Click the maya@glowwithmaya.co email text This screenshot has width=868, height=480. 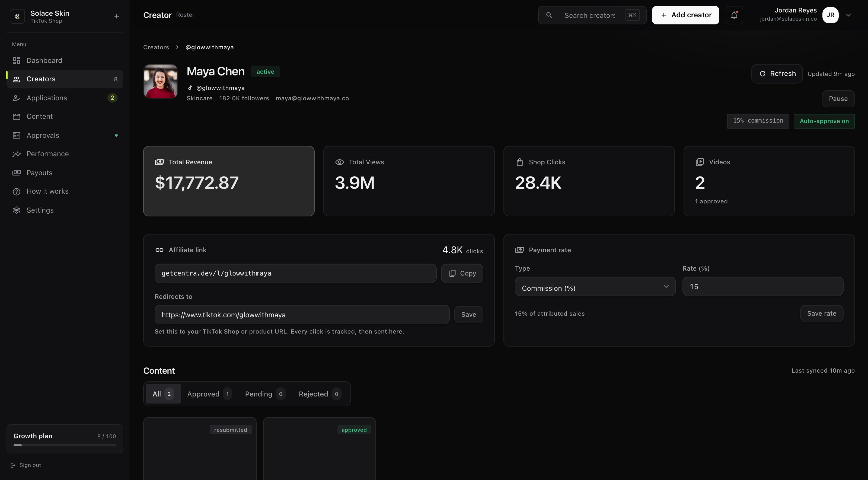(312, 98)
